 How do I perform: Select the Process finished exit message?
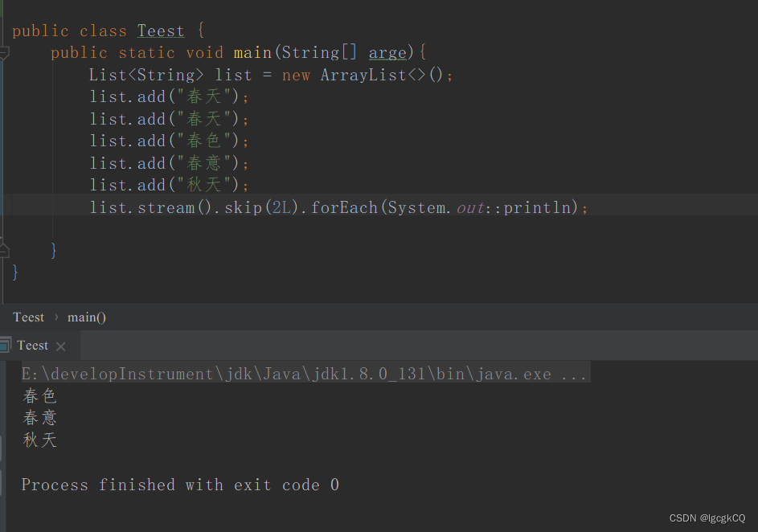click(x=178, y=485)
